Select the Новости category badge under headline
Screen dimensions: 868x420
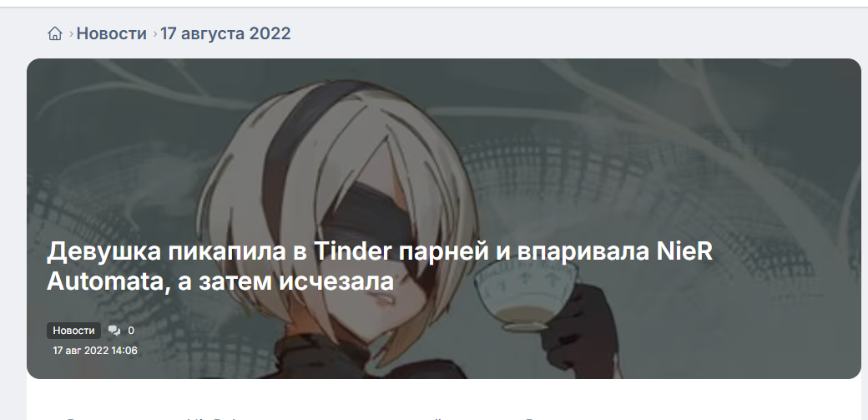[x=73, y=330]
